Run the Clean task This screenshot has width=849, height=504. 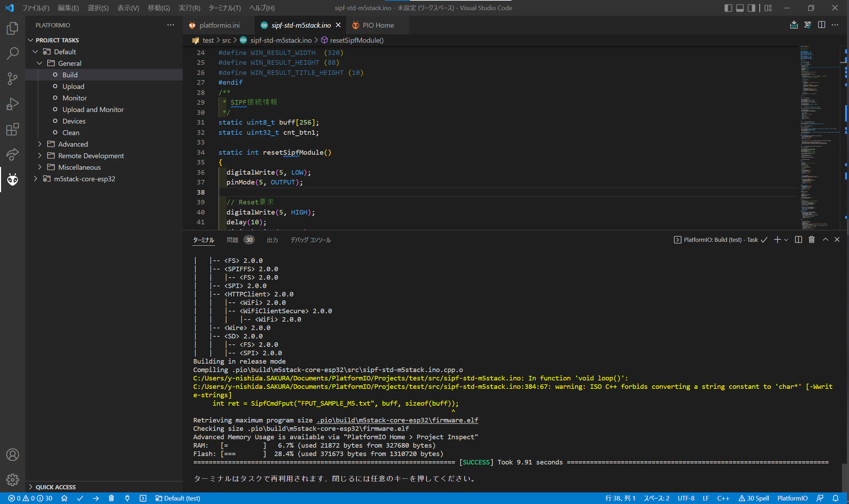pos(71,133)
